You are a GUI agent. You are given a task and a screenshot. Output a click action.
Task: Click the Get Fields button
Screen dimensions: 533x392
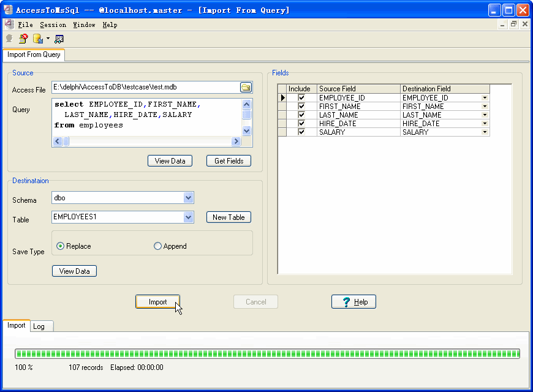click(x=229, y=161)
